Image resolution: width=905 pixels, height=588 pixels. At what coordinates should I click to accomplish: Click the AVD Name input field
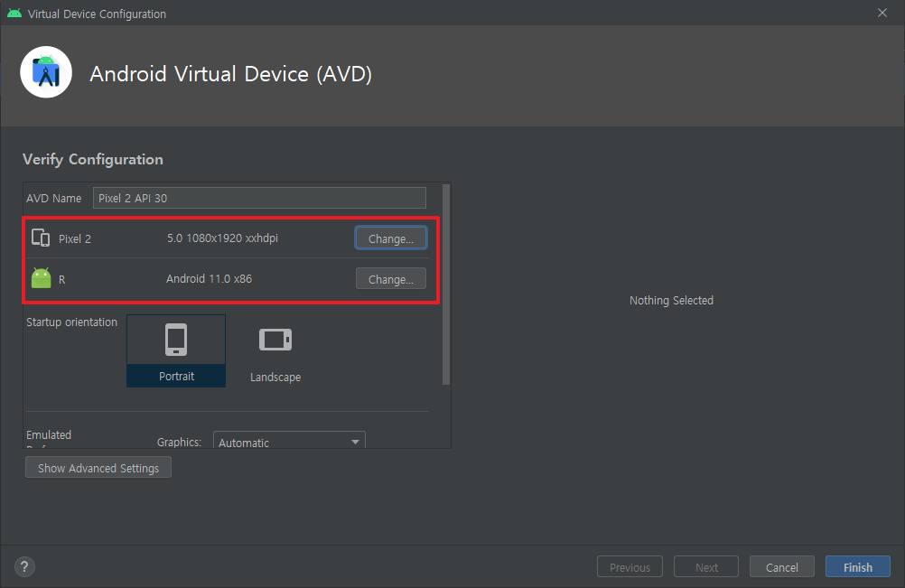pos(259,198)
